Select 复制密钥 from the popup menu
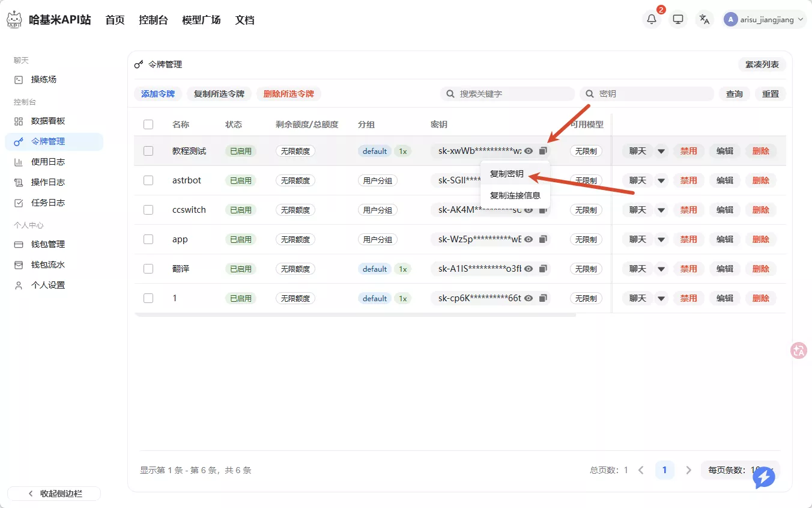 [x=507, y=174]
